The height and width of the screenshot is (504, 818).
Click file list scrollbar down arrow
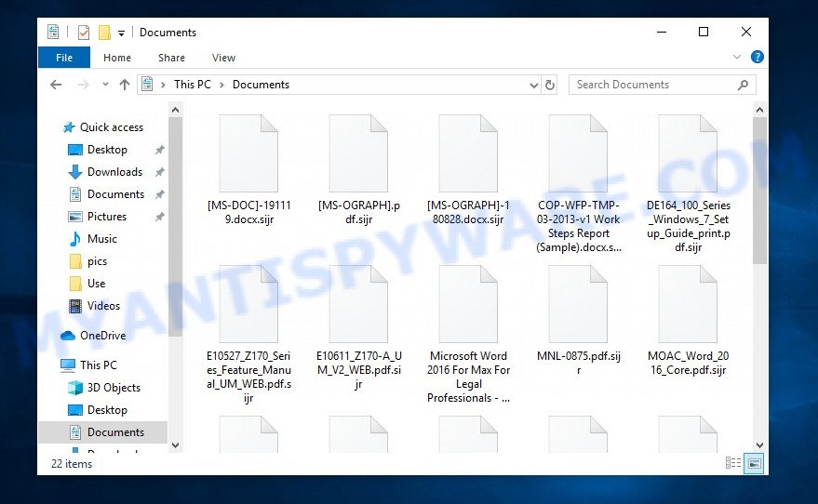tap(759, 445)
